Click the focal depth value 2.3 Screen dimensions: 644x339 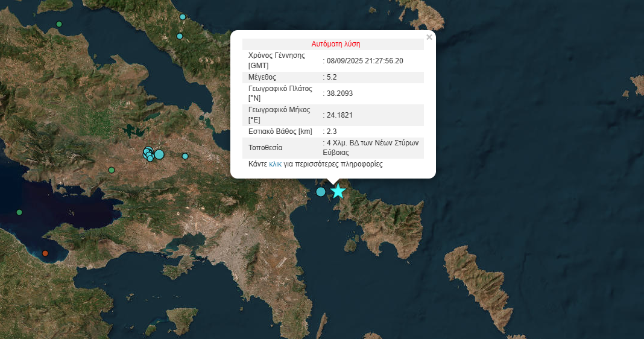click(331, 131)
